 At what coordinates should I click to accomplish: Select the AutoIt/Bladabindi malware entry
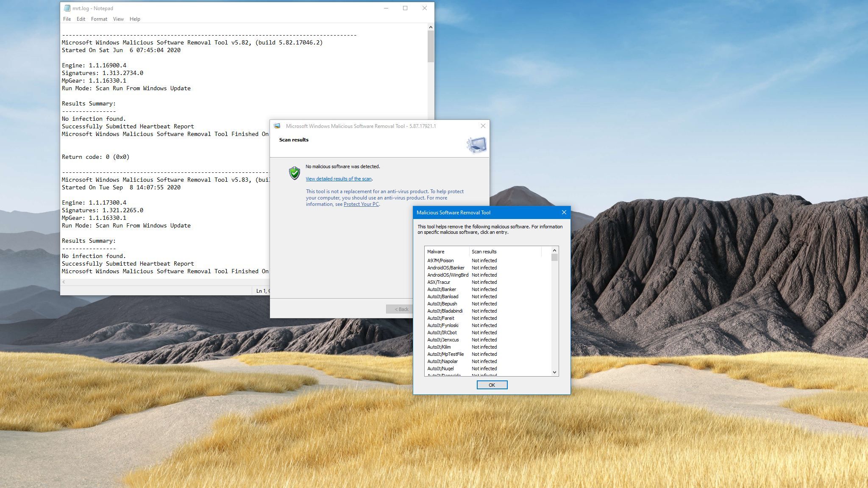(x=445, y=311)
